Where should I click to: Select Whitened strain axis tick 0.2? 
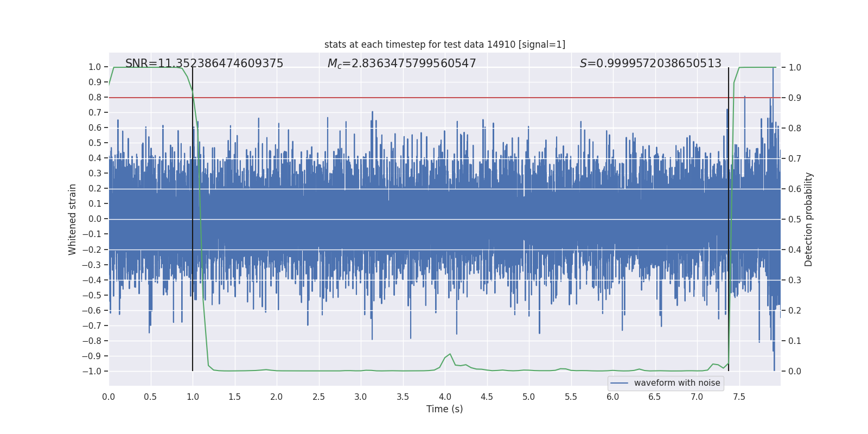tap(95, 189)
